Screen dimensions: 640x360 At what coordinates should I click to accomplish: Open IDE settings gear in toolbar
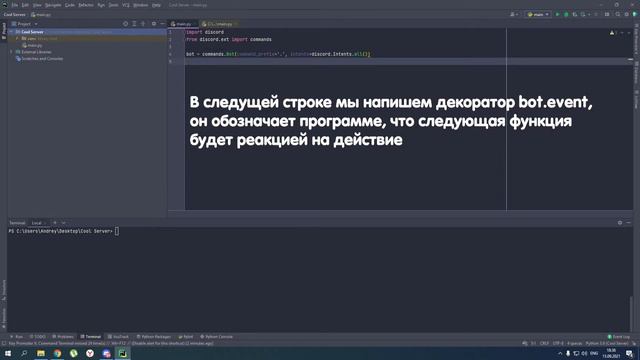tap(627, 14)
